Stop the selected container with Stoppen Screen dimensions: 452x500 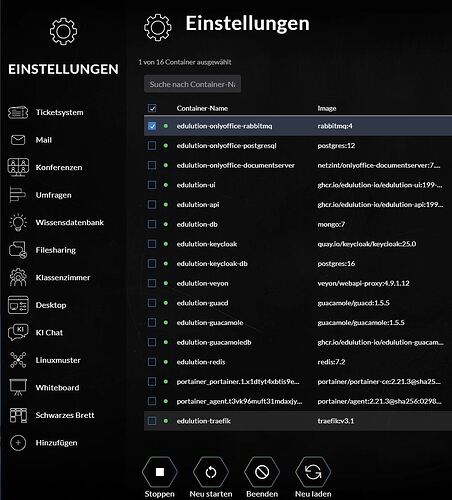point(160,477)
